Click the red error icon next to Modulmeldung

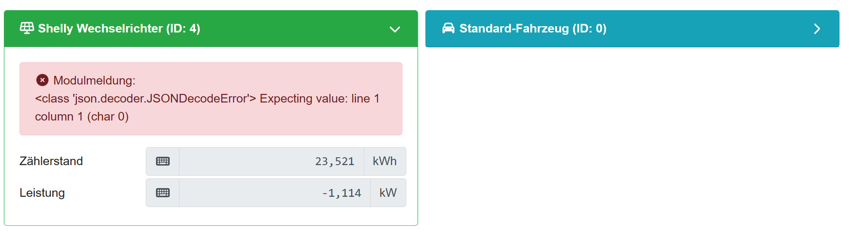tap(42, 80)
